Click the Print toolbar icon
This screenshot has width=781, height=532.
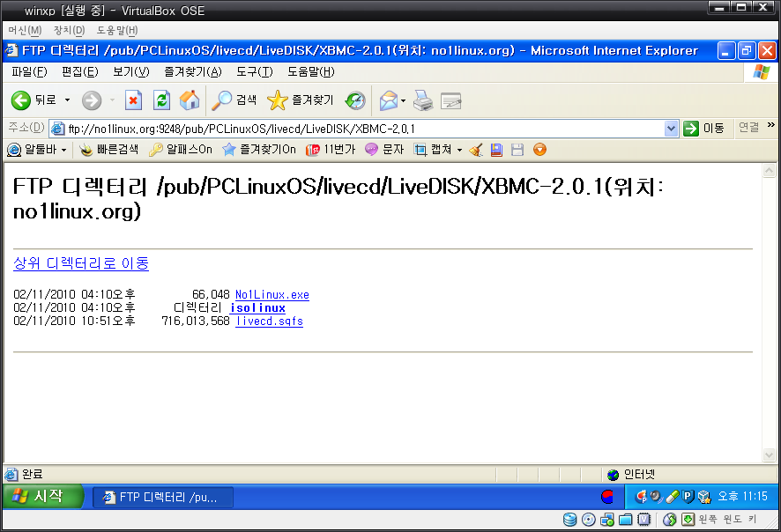click(x=423, y=100)
